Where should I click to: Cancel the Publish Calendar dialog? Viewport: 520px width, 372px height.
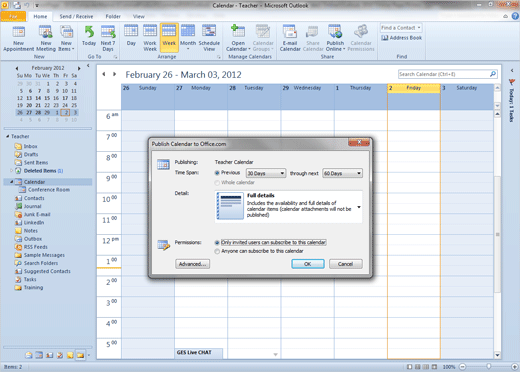point(345,264)
